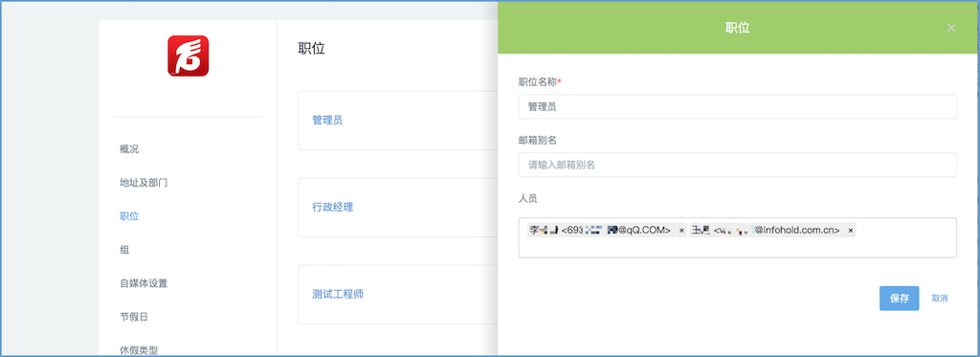This screenshot has width=980, height=357.
Task: Remove the infohold.com.cn person tag
Action: point(850,230)
